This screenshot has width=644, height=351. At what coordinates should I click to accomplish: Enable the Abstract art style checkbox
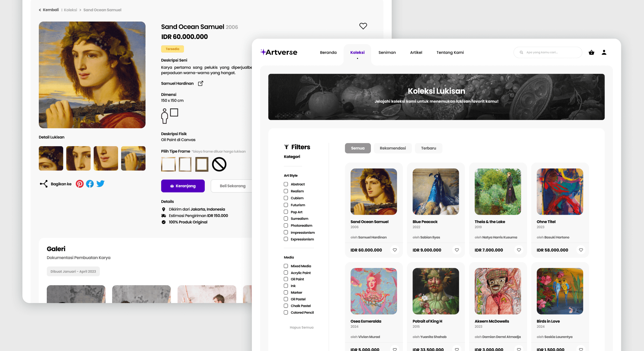pos(286,184)
